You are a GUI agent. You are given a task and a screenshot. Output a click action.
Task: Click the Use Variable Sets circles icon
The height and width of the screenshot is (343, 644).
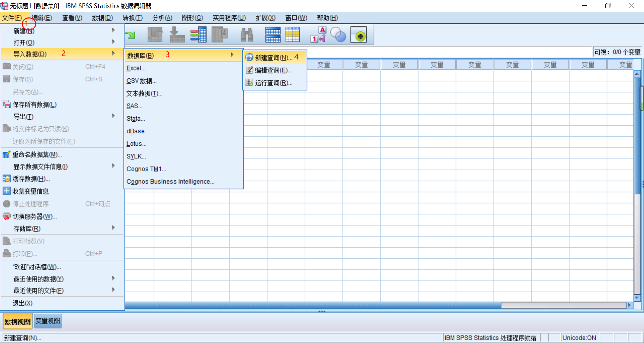(x=338, y=34)
